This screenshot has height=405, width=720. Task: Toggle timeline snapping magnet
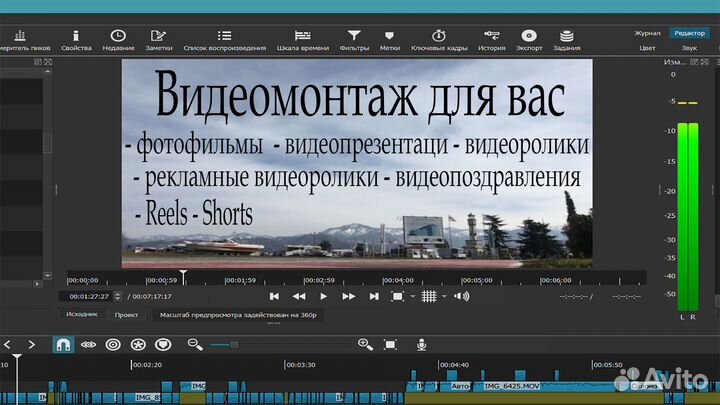tap(63, 344)
